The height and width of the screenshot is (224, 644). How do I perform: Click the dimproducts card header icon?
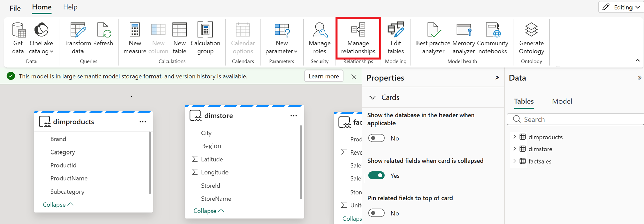click(45, 122)
